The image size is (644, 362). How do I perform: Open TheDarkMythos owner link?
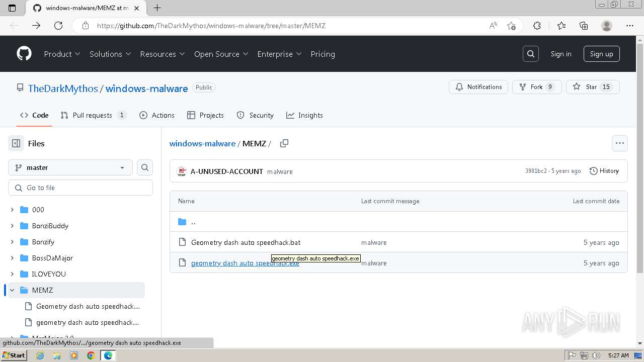tap(63, 88)
